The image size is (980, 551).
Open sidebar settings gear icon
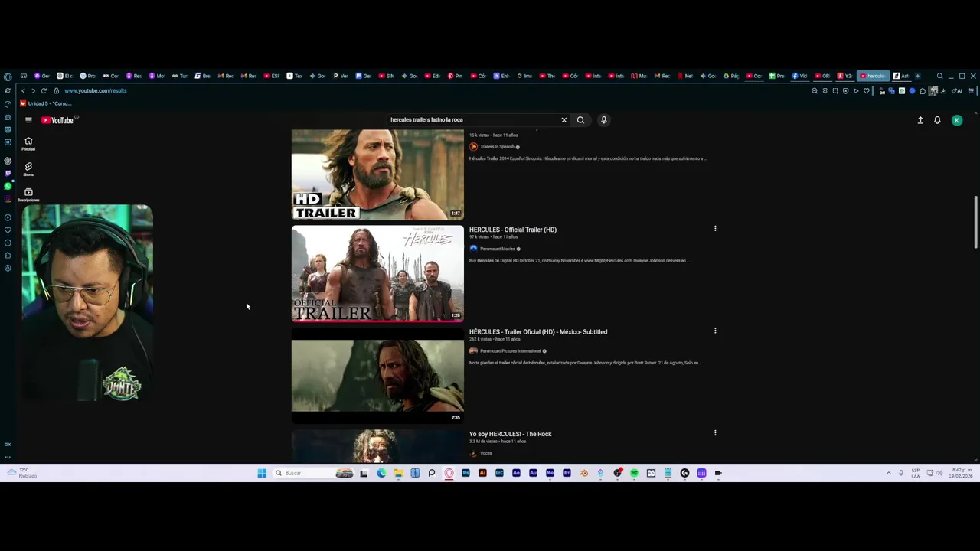8,268
